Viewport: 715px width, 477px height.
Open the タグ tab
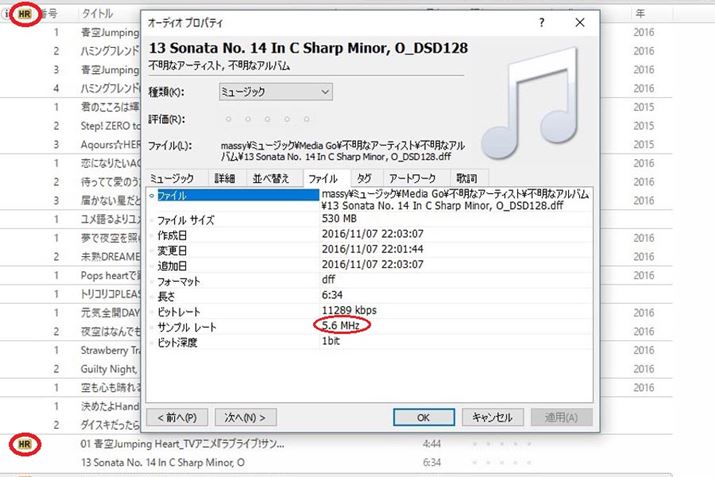click(364, 178)
